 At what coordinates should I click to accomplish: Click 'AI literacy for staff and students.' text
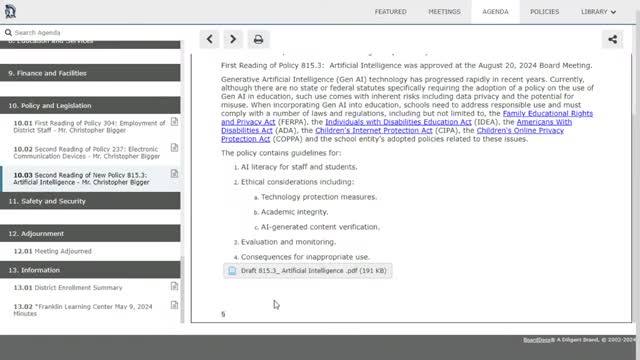[x=299, y=167]
